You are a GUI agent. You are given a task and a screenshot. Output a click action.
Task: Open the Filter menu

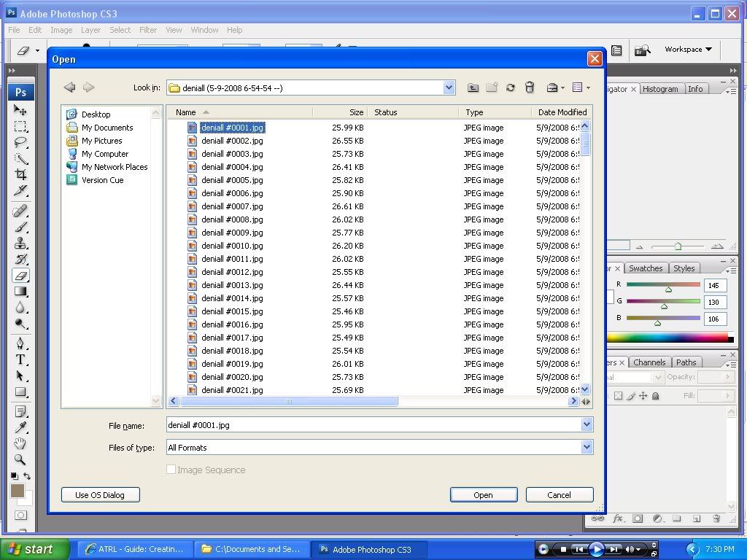click(x=148, y=30)
